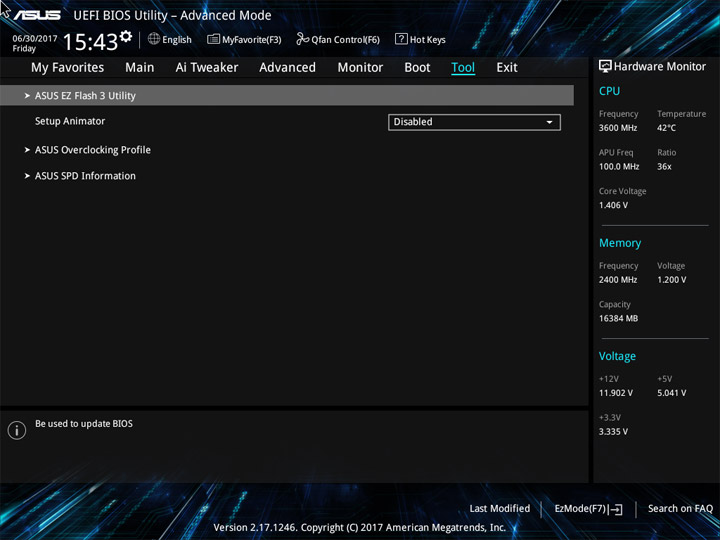Select the Setup Animator label
The image size is (720, 540).
click(70, 121)
